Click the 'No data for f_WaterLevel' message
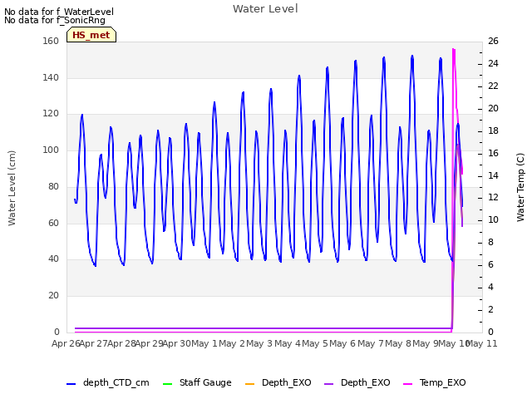 [59, 12]
